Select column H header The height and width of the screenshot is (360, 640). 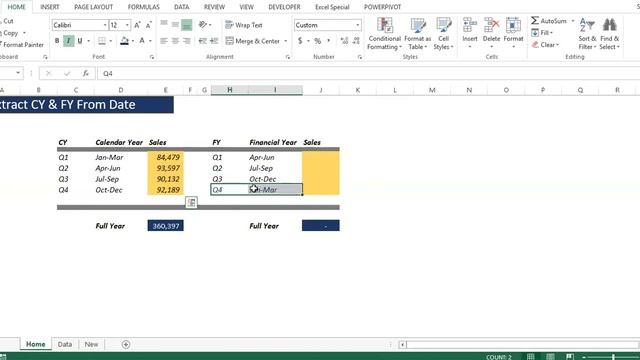coord(230,90)
